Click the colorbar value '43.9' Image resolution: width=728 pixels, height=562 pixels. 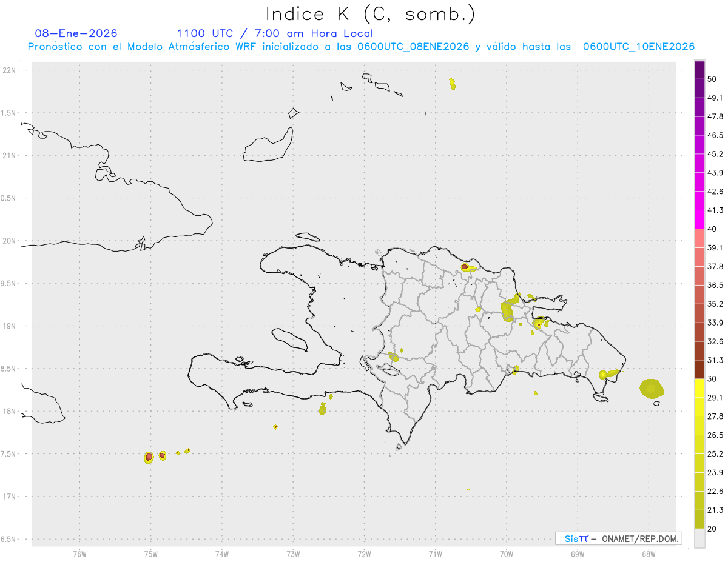[716, 173]
